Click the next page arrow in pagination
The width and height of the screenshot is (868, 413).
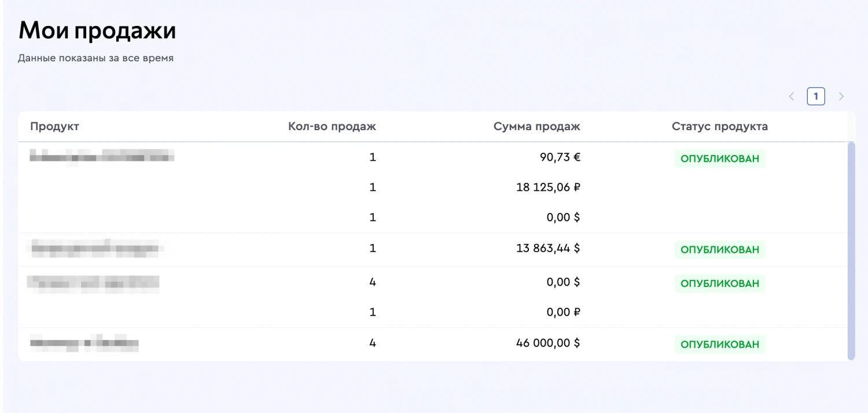[841, 97]
